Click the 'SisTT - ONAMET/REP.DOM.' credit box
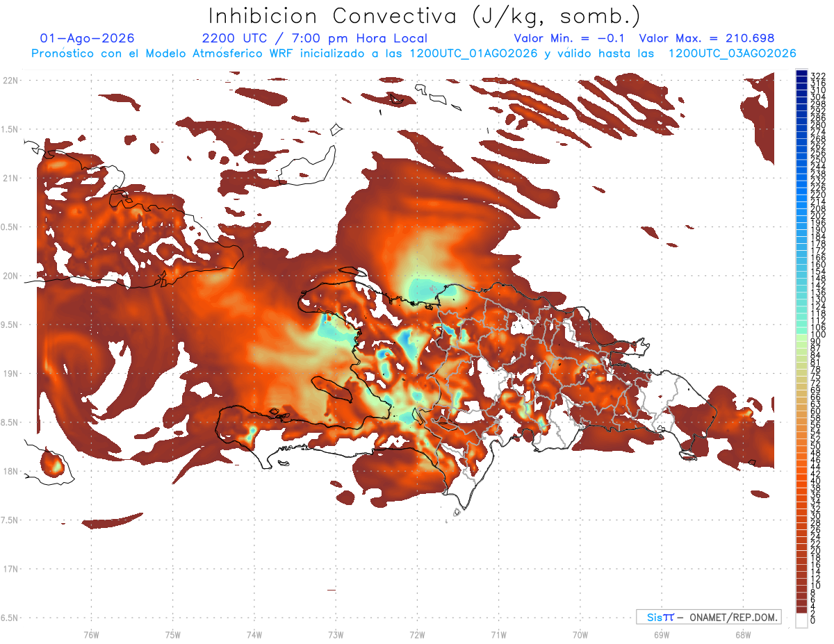The width and height of the screenshot is (834, 644). pyautogui.click(x=710, y=617)
